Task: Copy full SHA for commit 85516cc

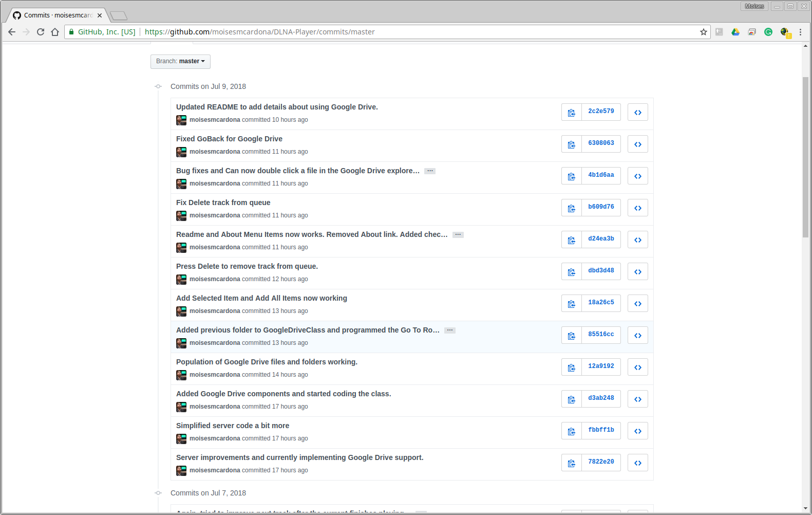Action: click(572, 335)
